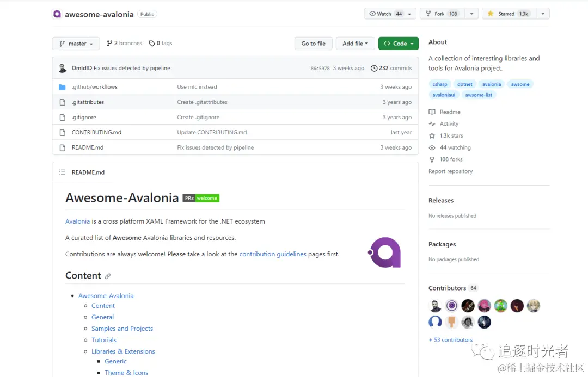
Task: Click the Report repository link
Action: (450, 171)
